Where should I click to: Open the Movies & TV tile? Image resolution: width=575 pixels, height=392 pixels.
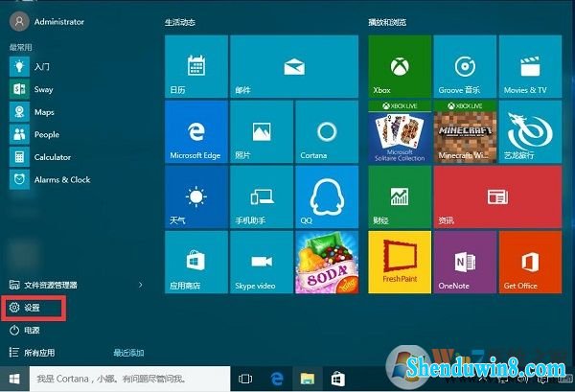click(x=530, y=66)
